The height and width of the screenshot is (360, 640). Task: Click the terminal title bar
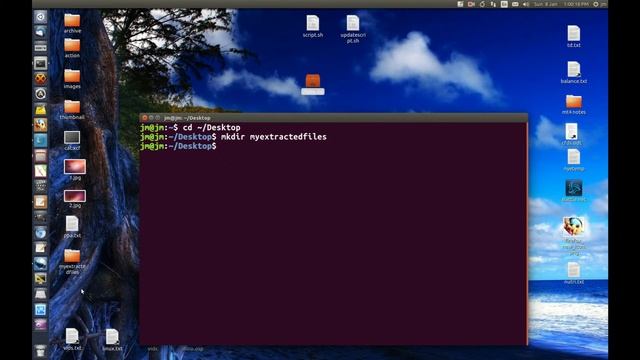333,118
